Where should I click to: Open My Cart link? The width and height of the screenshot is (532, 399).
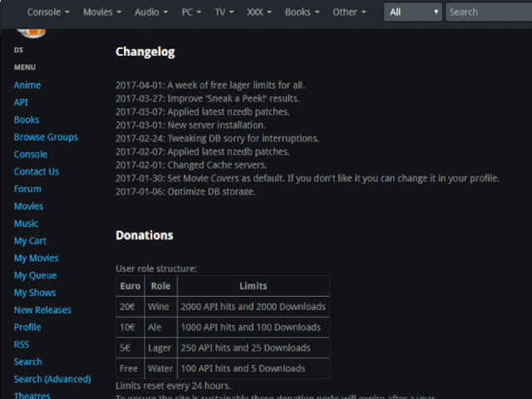(x=30, y=241)
